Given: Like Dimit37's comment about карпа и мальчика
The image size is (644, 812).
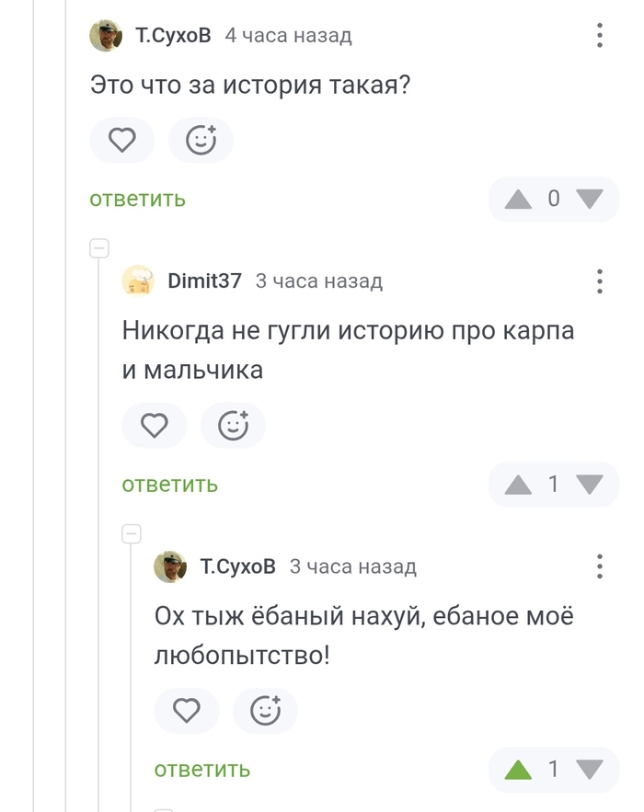Looking at the screenshot, I should coord(155,426).
